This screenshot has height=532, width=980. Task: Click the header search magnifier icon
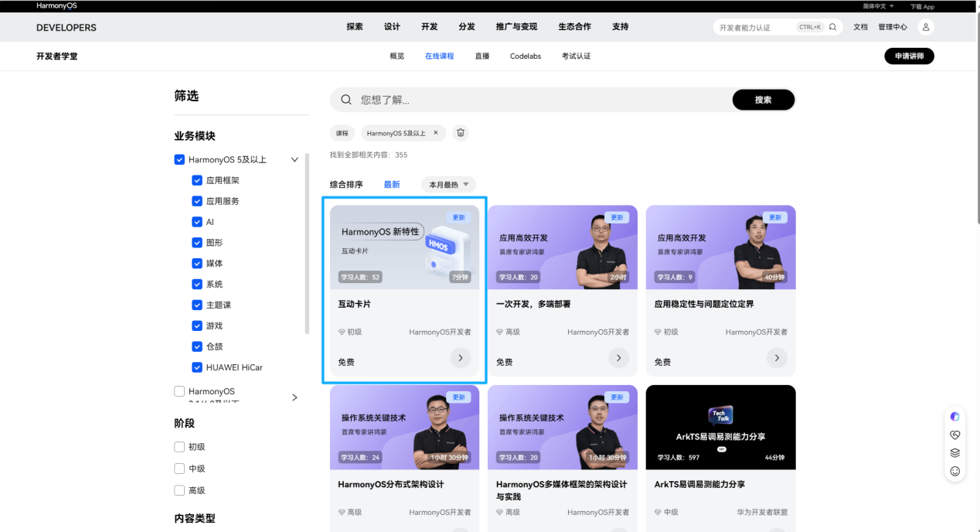pos(832,27)
